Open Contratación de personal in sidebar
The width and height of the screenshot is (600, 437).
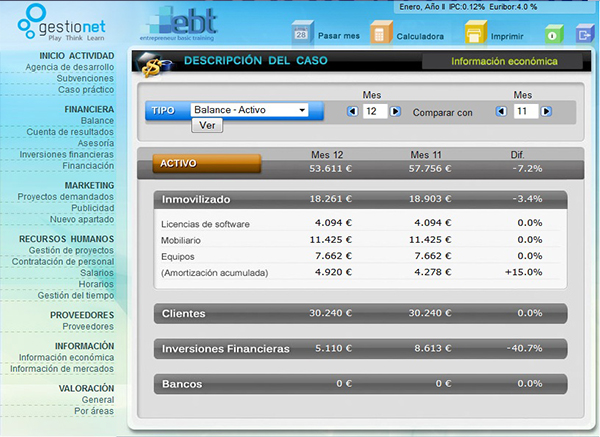click(63, 261)
